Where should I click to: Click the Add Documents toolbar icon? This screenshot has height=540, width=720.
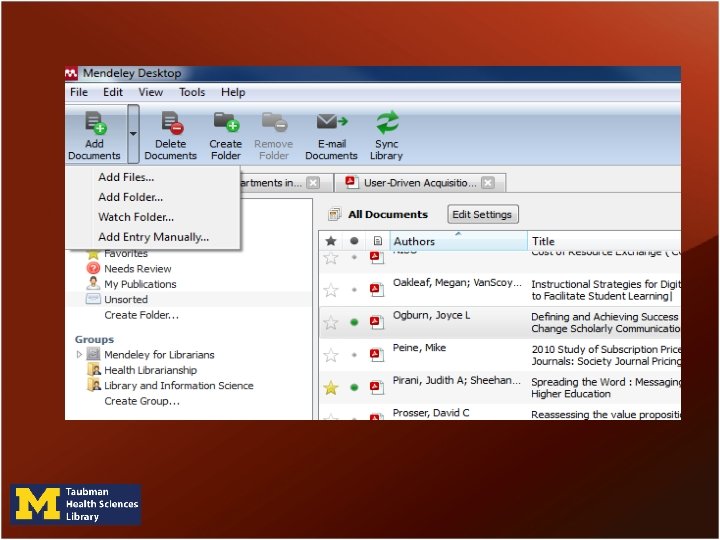pos(95,123)
